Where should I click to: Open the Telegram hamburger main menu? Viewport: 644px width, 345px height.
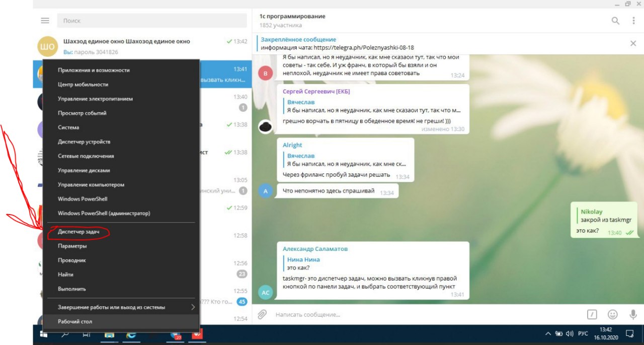pyautogui.click(x=45, y=21)
